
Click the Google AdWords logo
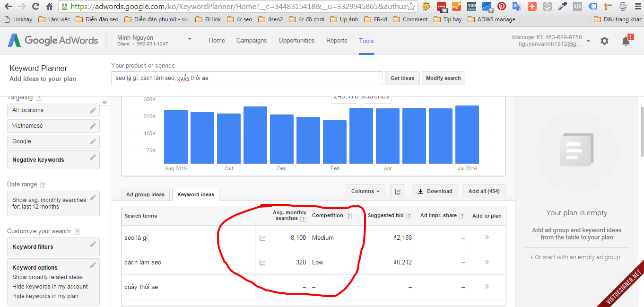coord(53,40)
